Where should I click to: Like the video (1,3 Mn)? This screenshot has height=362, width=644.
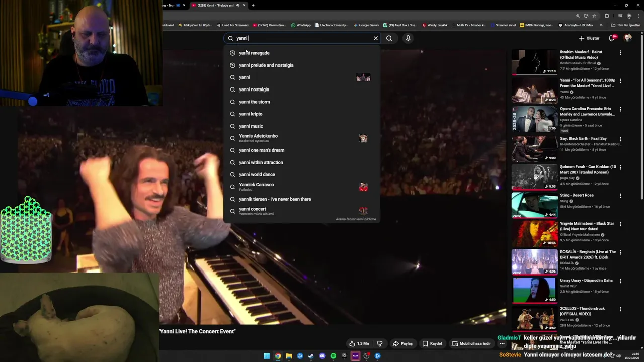[359, 343]
